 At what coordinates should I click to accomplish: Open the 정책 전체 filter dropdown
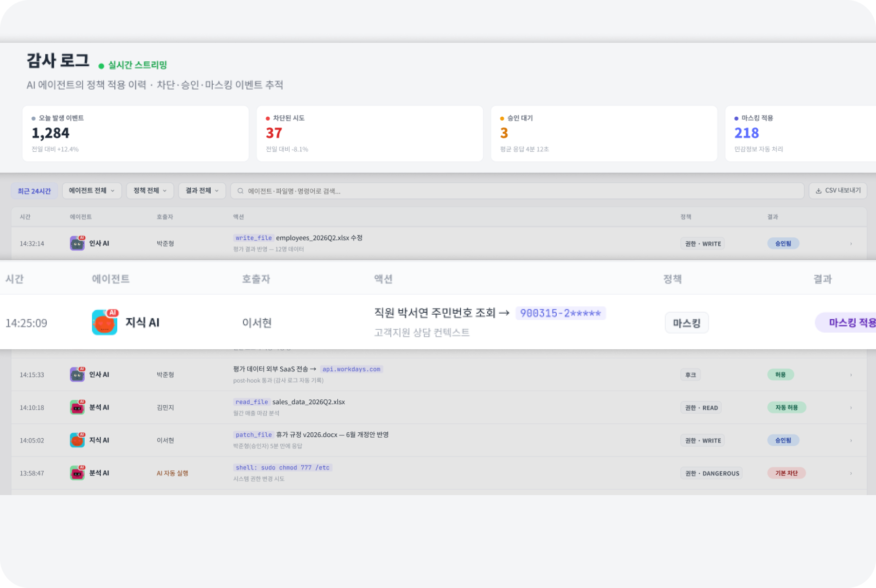[x=150, y=191]
